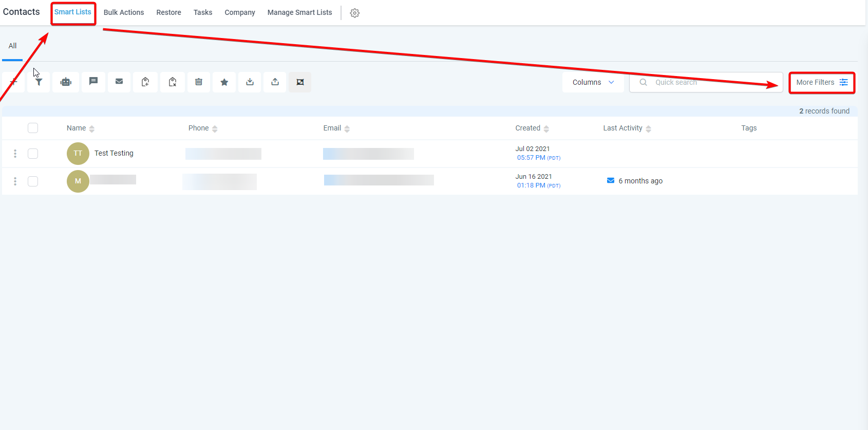This screenshot has height=430, width=868.
Task: Open the Manage Smart Lists tab
Action: (x=299, y=12)
